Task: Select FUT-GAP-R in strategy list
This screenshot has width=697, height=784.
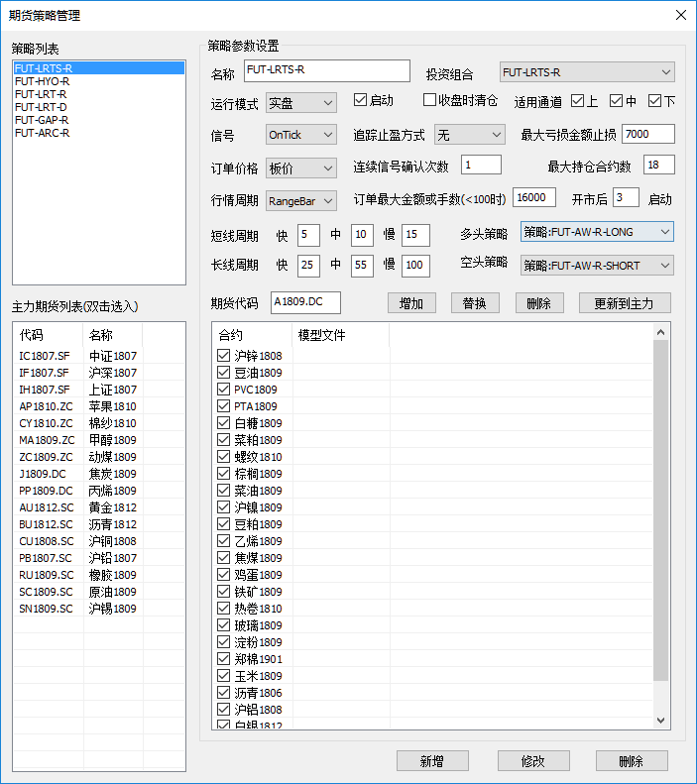Action: [99, 120]
